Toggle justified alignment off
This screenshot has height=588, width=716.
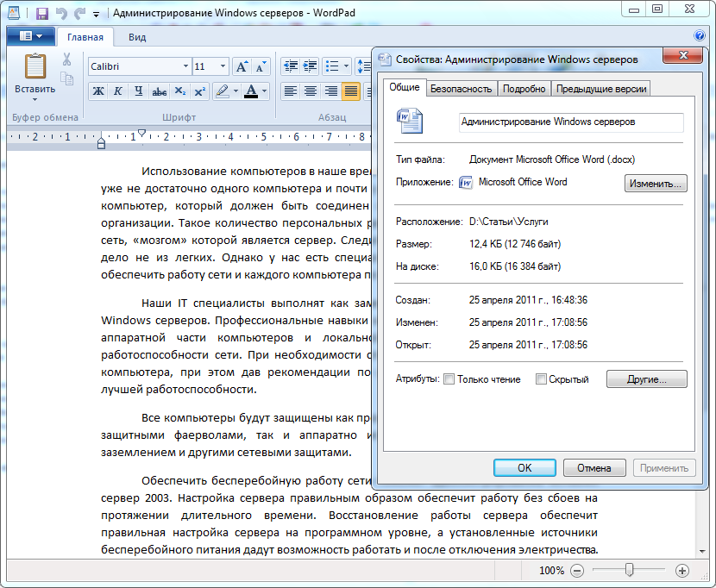pyautogui.click(x=351, y=91)
